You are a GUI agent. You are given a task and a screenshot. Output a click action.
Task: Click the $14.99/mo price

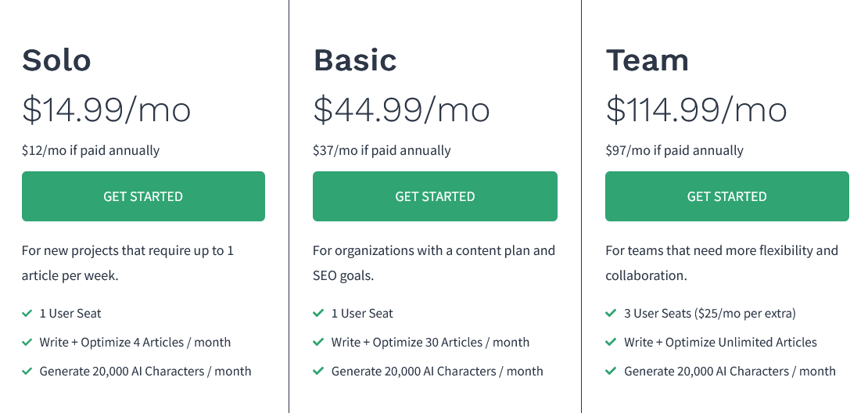click(x=106, y=110)
